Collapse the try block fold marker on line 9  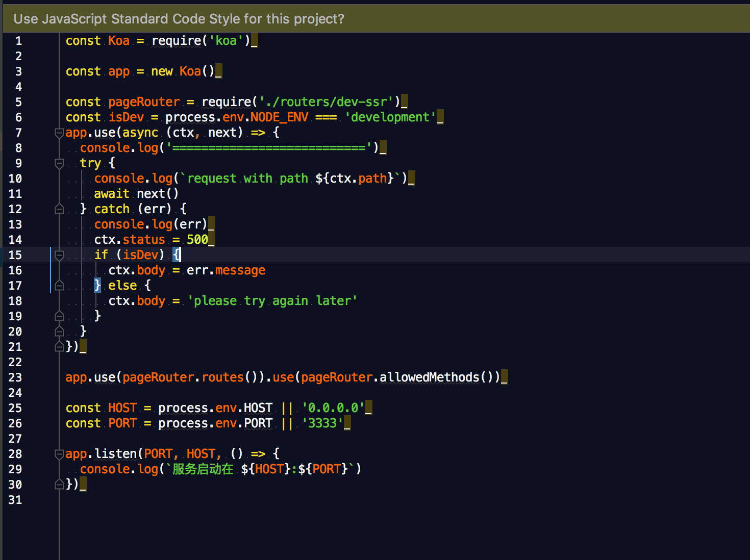[59, 164]
